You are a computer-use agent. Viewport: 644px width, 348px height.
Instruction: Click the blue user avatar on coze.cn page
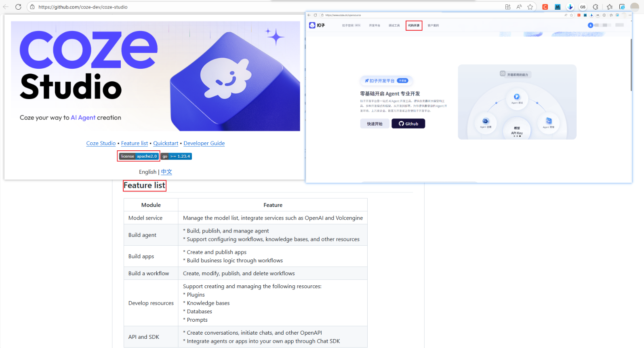point(590,25)
